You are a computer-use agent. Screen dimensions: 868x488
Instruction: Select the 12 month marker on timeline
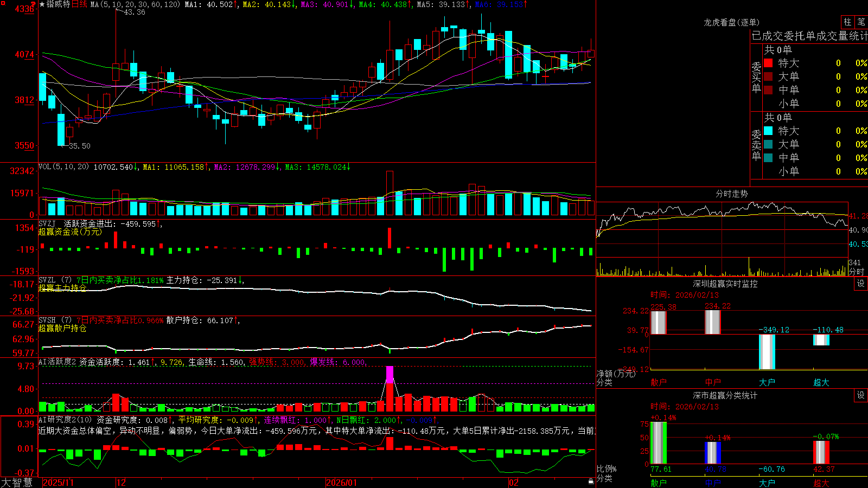[x=121, y=483]
